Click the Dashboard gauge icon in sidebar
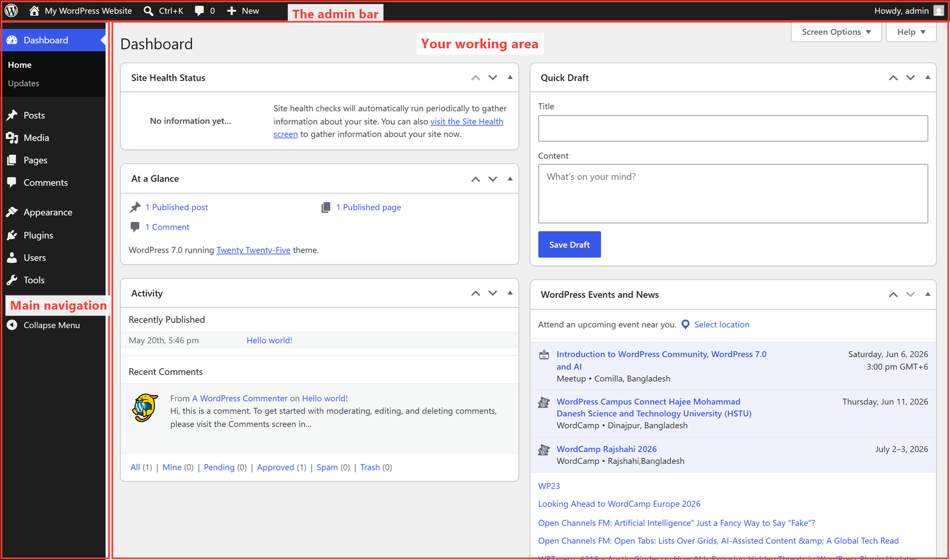This screenshot has width=950, height=560. 12,40
